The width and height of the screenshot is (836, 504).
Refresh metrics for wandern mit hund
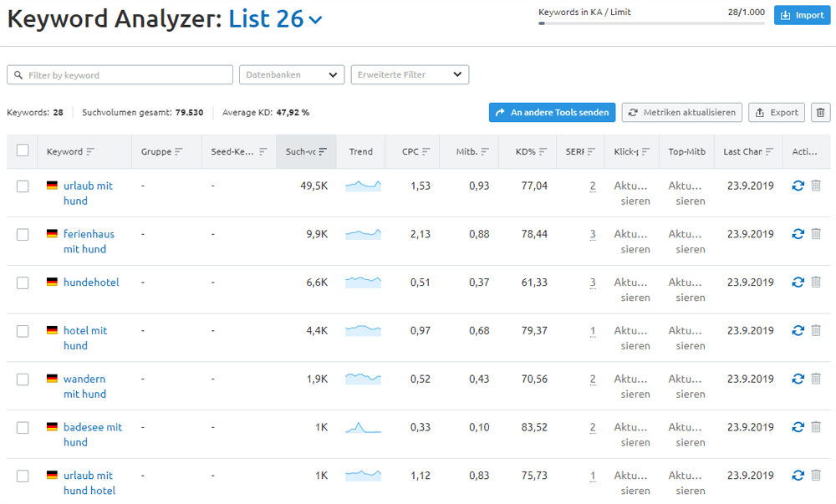tap(798, 379)
